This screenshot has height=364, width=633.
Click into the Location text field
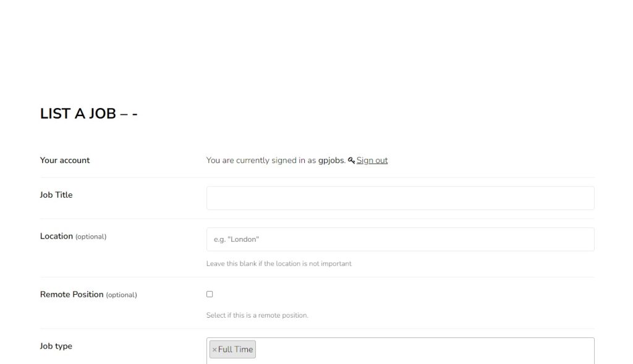coord(400,239)
